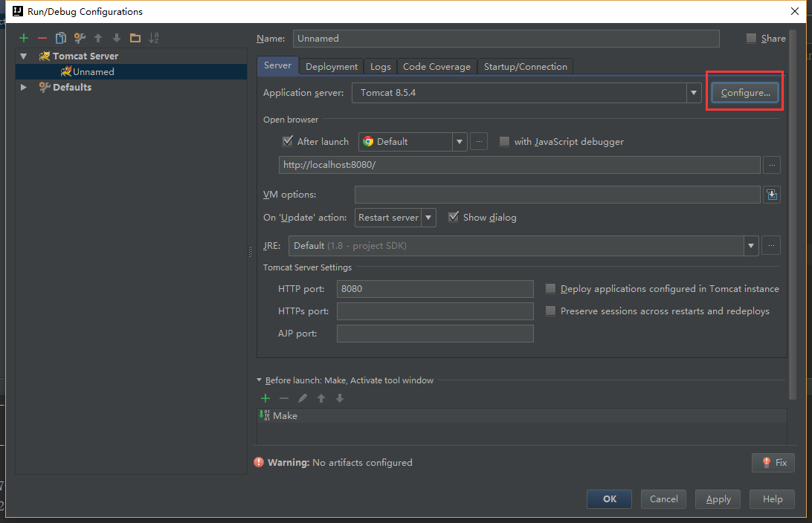Switch to the Deployment tab
Screen dimensions: 812x523
click(x=332, y=66)
